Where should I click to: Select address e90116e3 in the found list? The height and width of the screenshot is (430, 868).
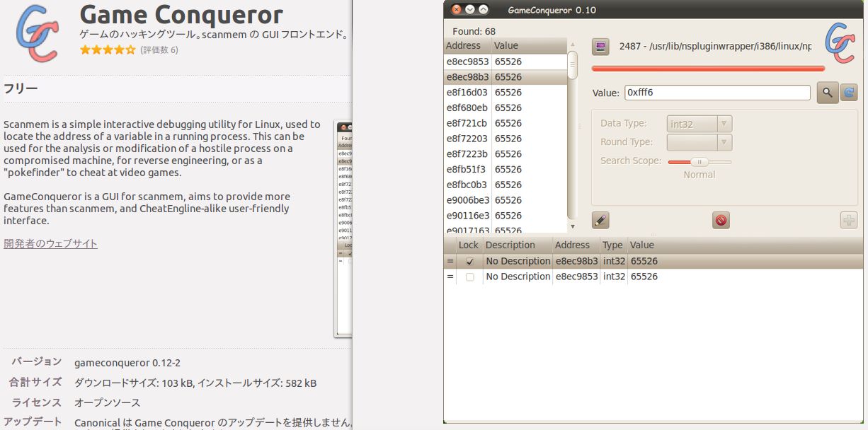coord(467,216)
